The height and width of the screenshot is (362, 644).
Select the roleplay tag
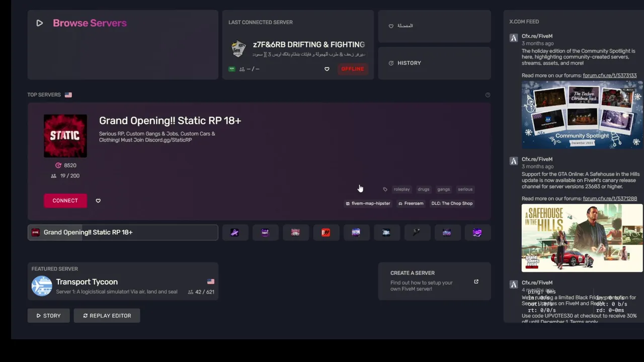(x=401, y=190)
